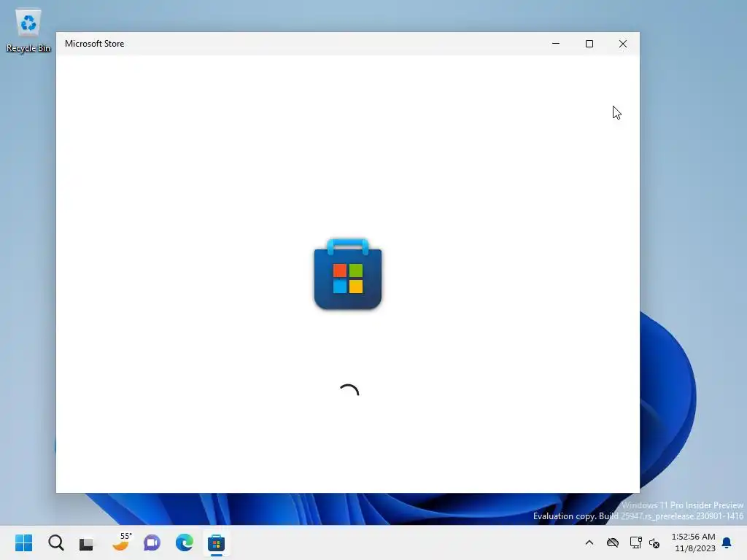Image resolution: width=747 pixels, height=560 pixels.
Task: Open the clock and date flyout
Action: [694, 542]
